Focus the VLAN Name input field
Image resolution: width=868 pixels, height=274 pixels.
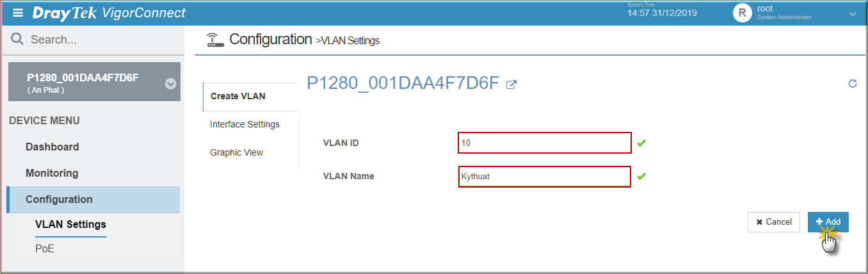[545, 176]
